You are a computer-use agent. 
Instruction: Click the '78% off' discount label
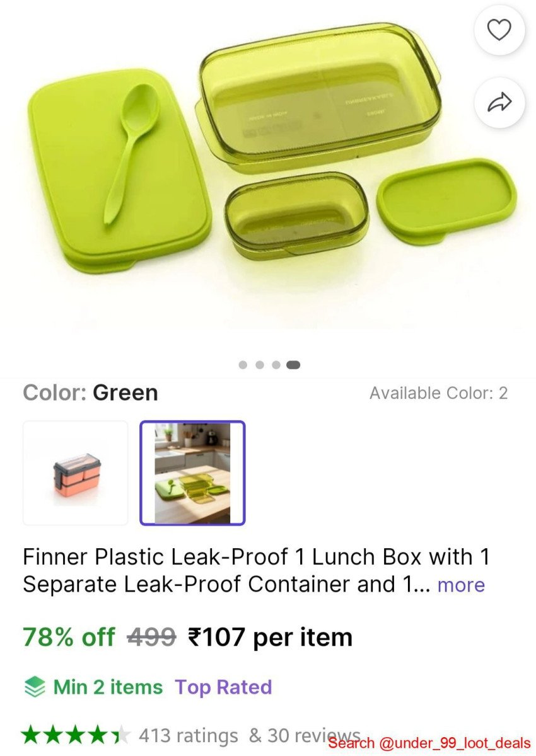(69, 638)
